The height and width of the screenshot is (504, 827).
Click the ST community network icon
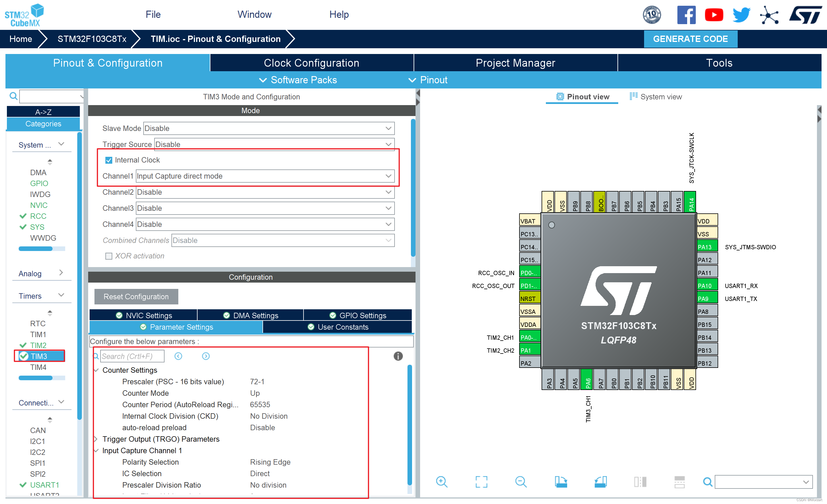[x=769, y=15]
